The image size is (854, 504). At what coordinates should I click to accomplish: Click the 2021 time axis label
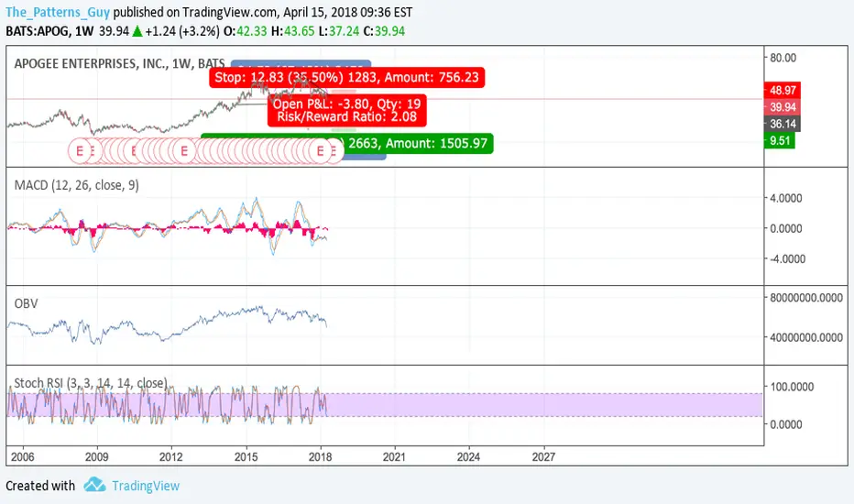pos(394,456)
